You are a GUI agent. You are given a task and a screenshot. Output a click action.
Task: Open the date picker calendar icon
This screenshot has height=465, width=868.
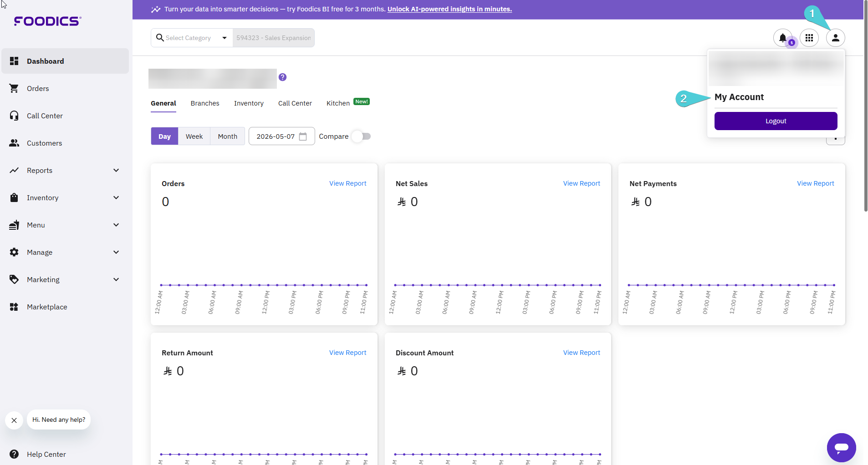(x=303, y=136)
